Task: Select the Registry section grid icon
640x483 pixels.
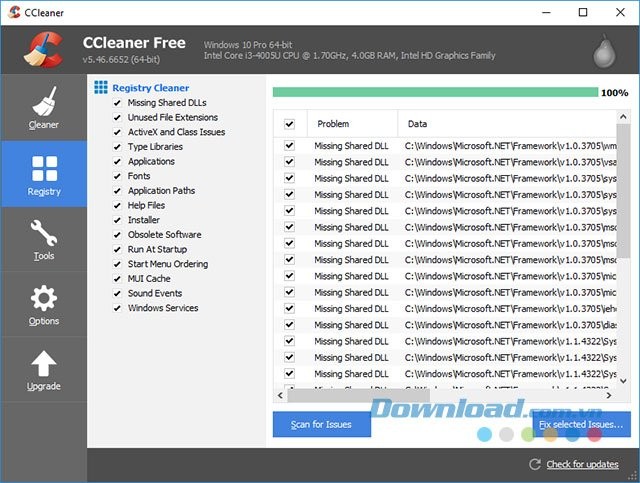Action: pyautogui.click(x=44, y=168)
